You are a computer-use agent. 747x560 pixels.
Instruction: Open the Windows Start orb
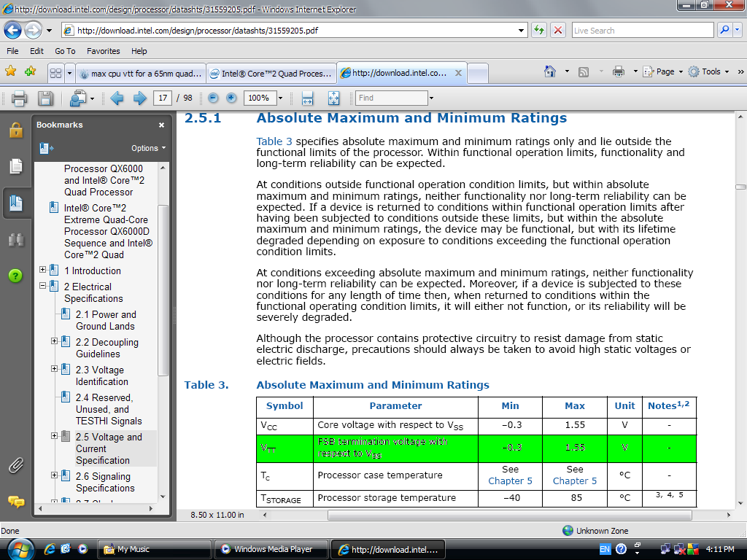click(20, 549)
